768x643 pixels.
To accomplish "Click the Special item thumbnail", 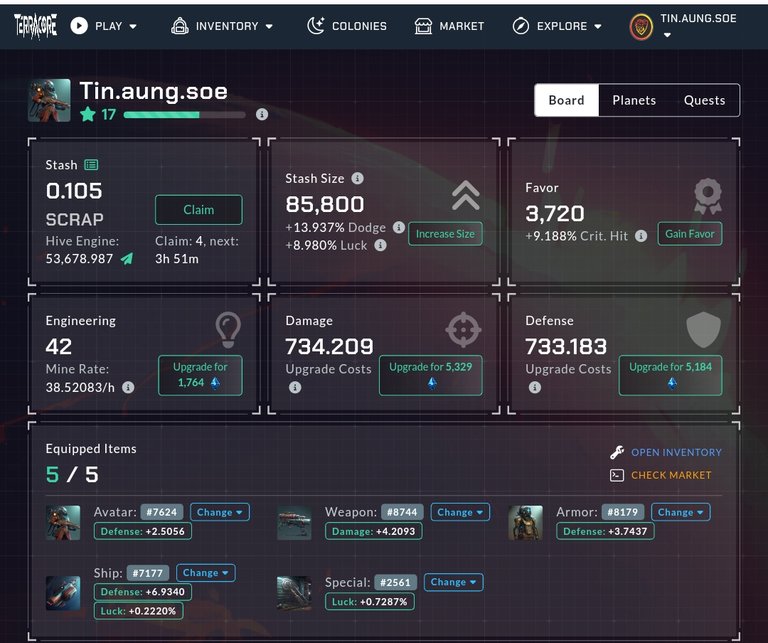I will click(294, 593).
